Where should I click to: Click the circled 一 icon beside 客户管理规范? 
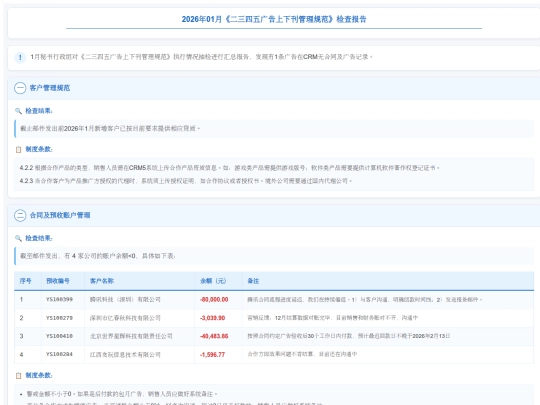[x=20, y=88]
